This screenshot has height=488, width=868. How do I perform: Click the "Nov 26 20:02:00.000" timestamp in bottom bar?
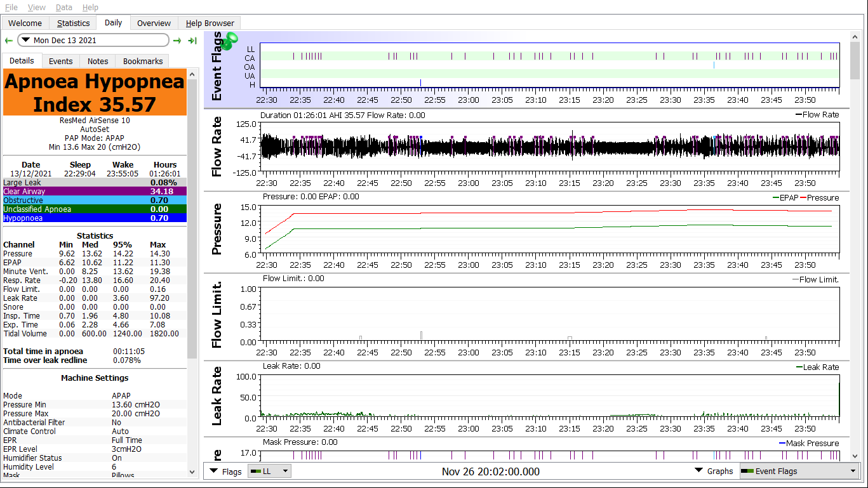pyautogui.click(x=491, y=472)
